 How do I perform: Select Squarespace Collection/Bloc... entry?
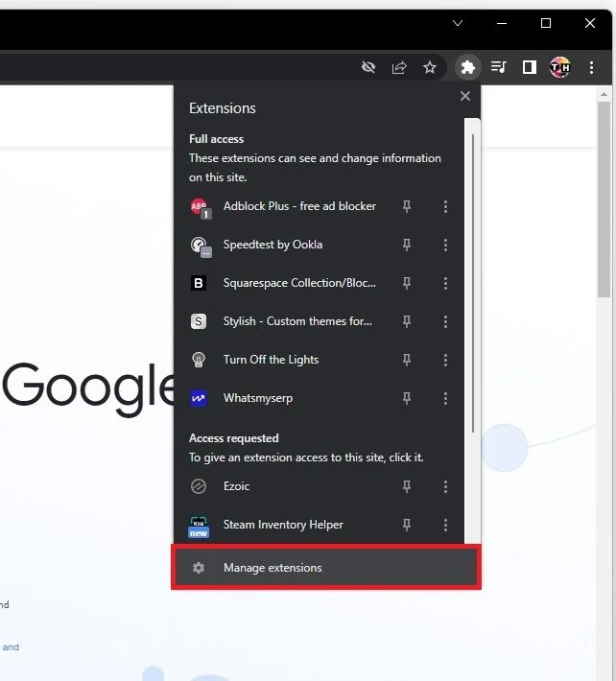pos(299,283)
